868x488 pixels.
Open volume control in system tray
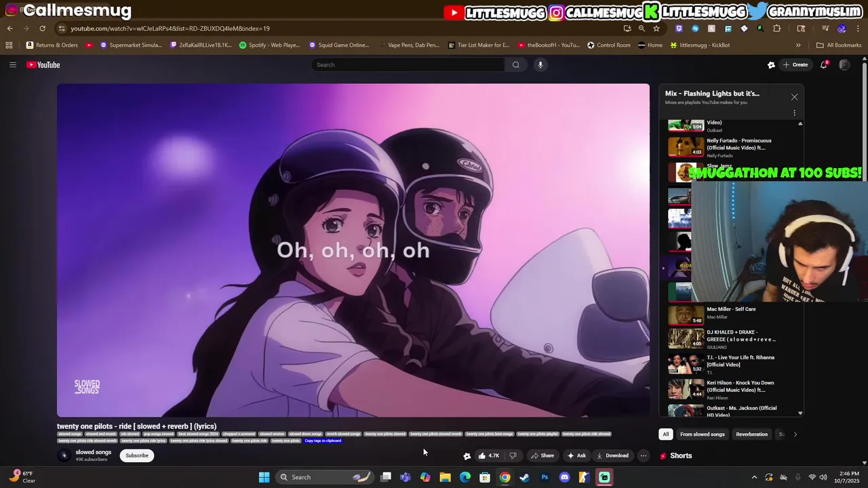pyautogui.click(x=823, y=477)
